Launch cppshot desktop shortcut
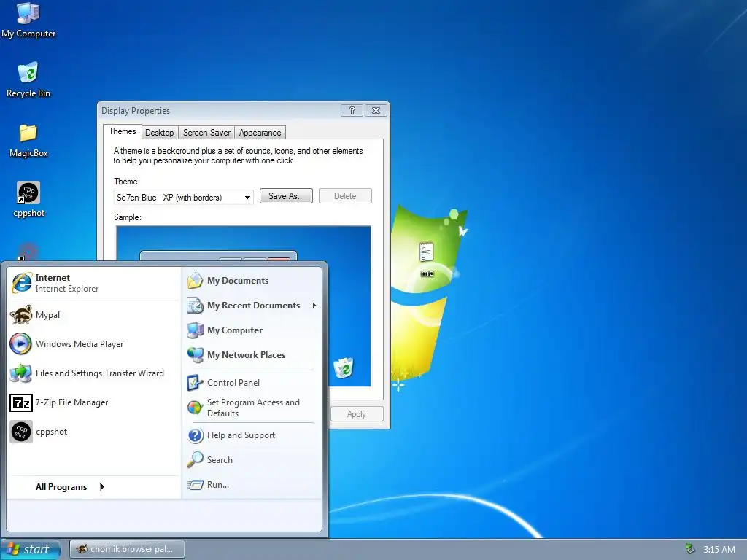Image resolution: width=747 pixels, height=560 pixels. click(28, 200)
